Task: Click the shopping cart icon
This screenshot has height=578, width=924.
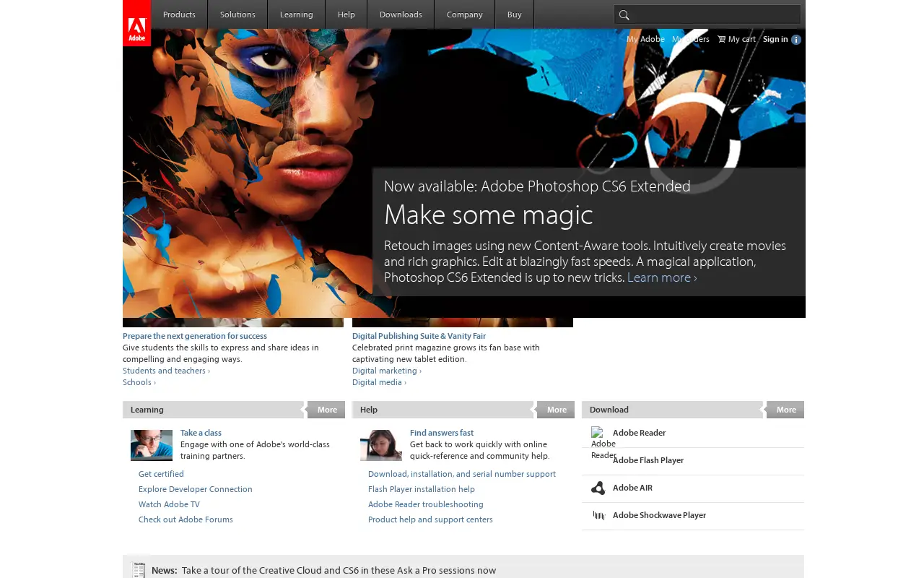Action: coord(721,39)
